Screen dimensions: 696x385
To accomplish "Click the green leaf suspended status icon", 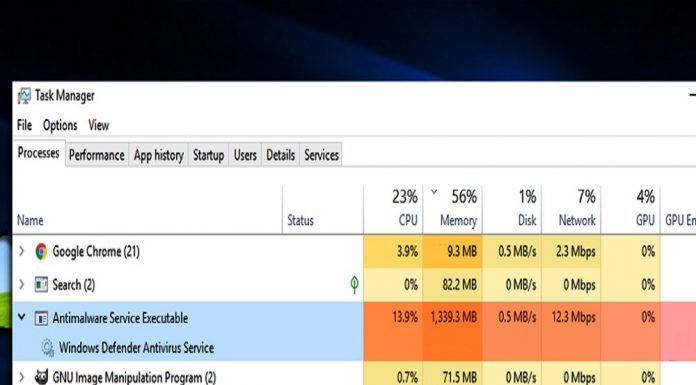I will click(354, 285).
